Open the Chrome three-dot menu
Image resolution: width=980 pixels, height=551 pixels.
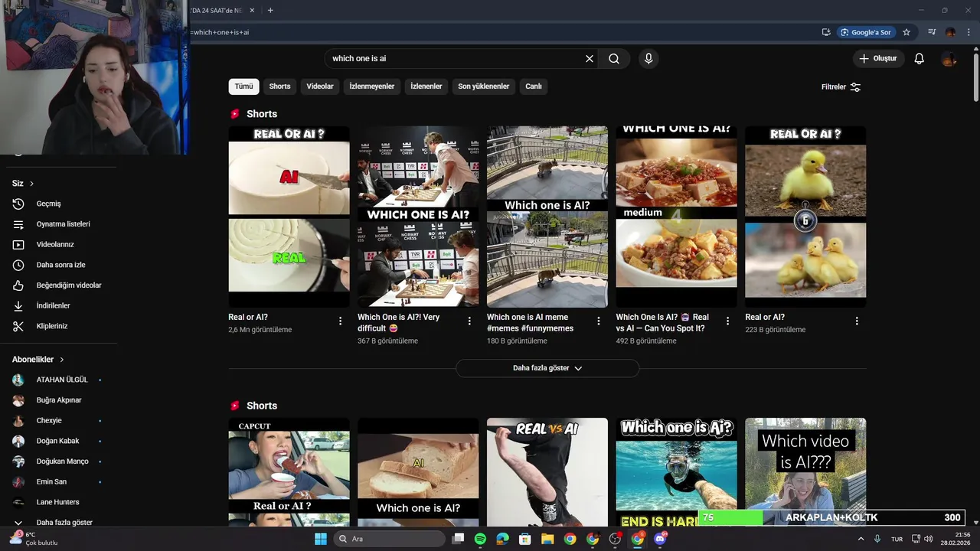969,32
